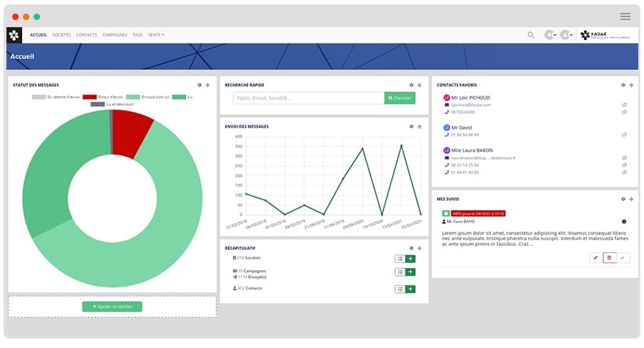Open the hamburger menu in the window title bar
Image resolution: width=644 pixels, height=348 pixels.
pyautogui.click(x=625, y=16)
